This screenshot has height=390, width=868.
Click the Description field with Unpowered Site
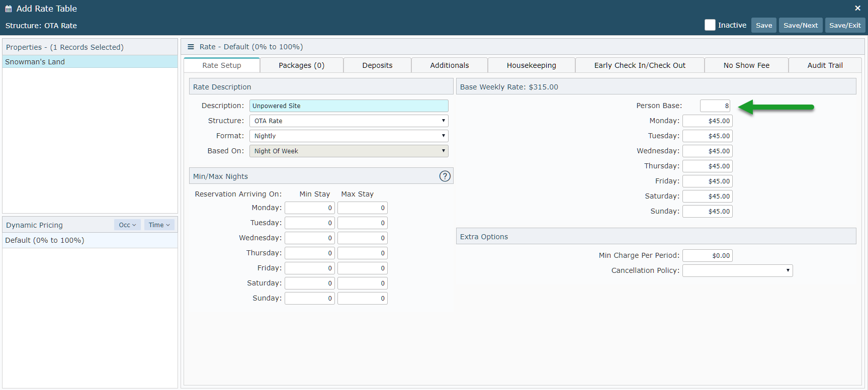point(349,106)
